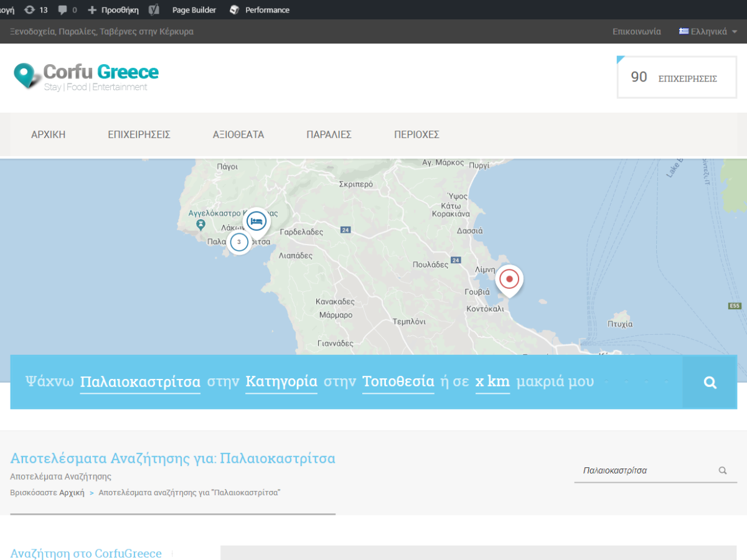This screenshot has height=560, width=747.
Task: Click the small search icon in Παλαιοκαστρίτσα field
Action: 723,470
